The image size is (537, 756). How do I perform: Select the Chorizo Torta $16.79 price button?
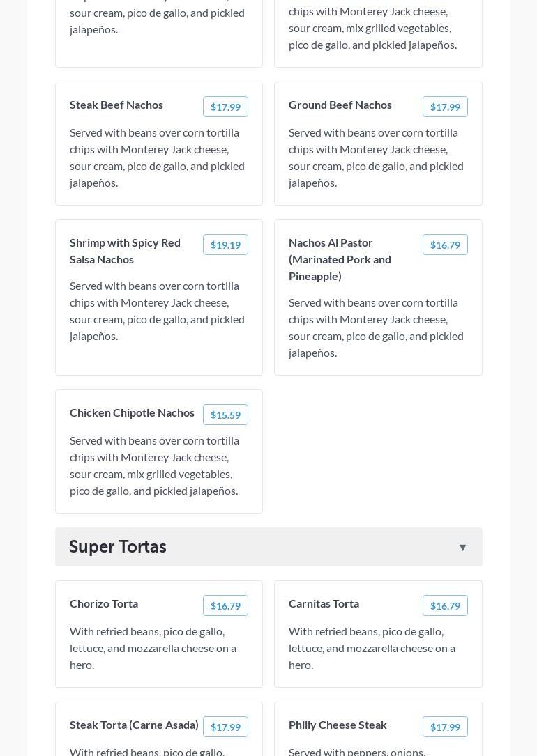click(x=225, y=605)
